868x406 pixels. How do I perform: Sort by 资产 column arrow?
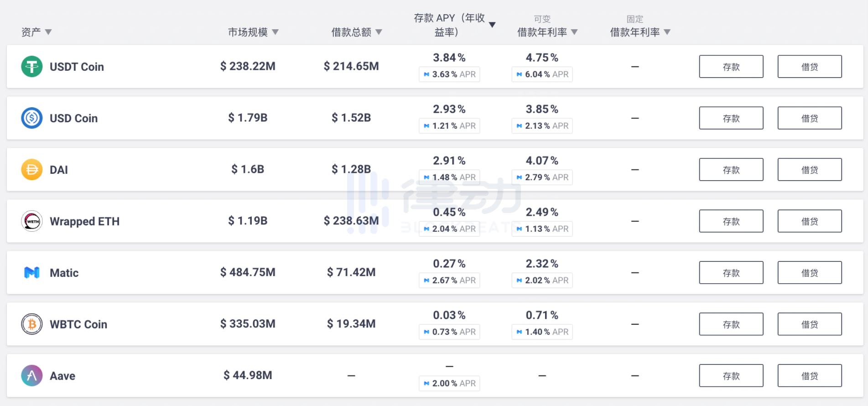[x=48, y=32]
